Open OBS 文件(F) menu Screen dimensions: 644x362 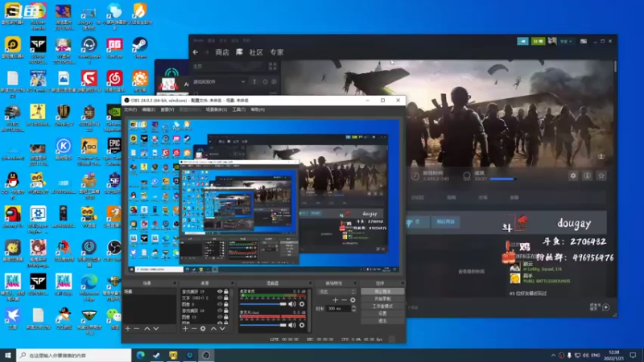tap(130, 109)
